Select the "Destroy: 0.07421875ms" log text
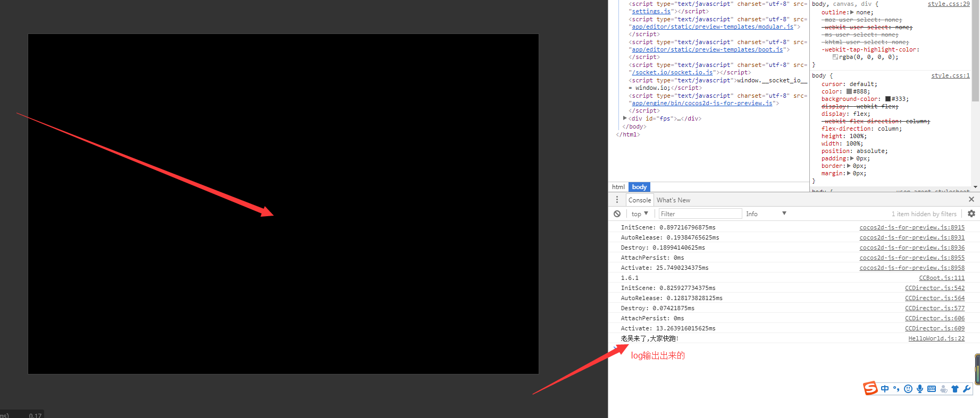The image size is (980, 418). click(x=658, y=308)
